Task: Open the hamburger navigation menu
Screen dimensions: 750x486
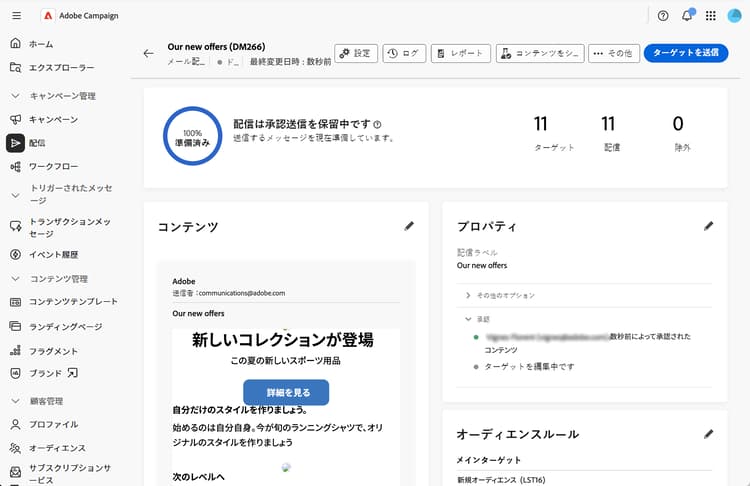Action: (x=16, y=16)
